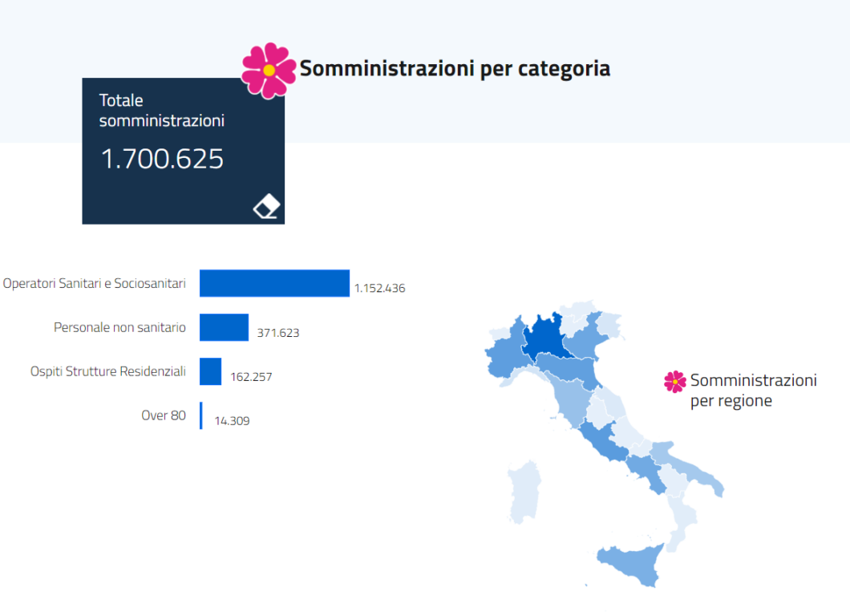Viewport: 850px width, 616px height.
Task: Click the Operatori Sanitari e Sociosanitari label
Action: (x=95, y=284)
